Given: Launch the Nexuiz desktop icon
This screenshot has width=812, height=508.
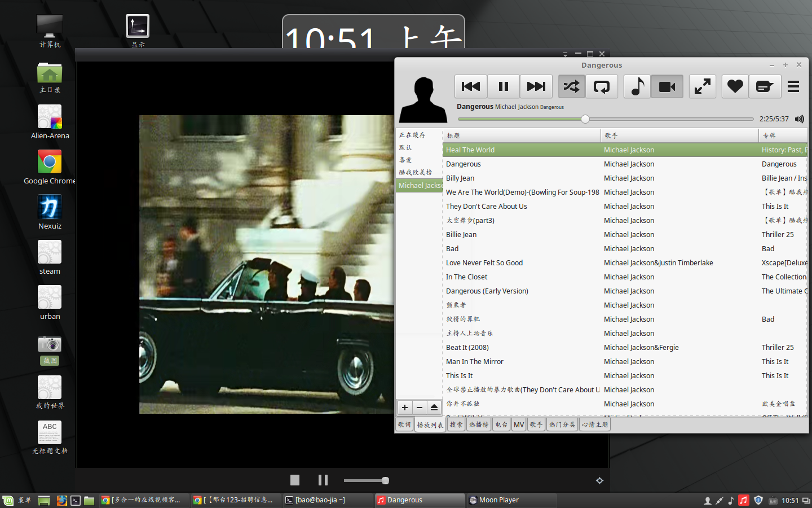Looking at the screenshot, I should 50,212.
